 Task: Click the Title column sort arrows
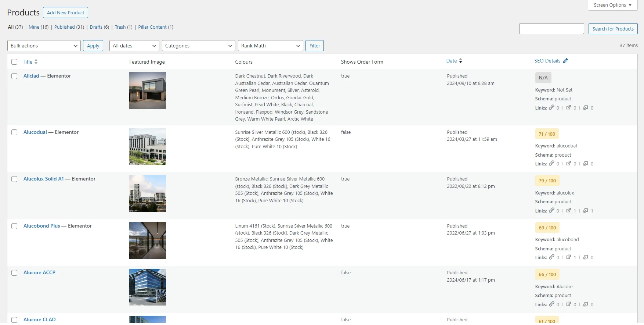(36, 62)
